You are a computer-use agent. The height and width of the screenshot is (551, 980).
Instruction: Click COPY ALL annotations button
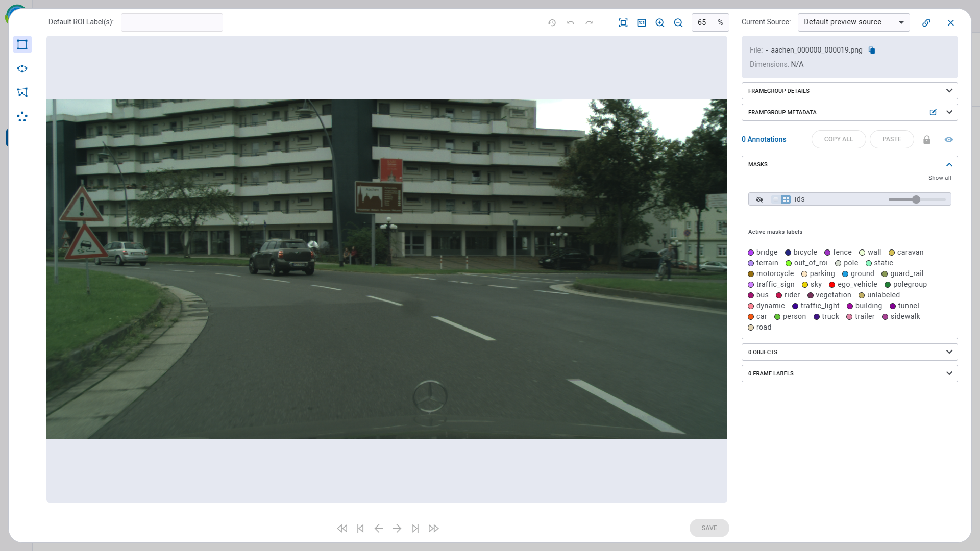pyautogui.click(x=839, y=139)
